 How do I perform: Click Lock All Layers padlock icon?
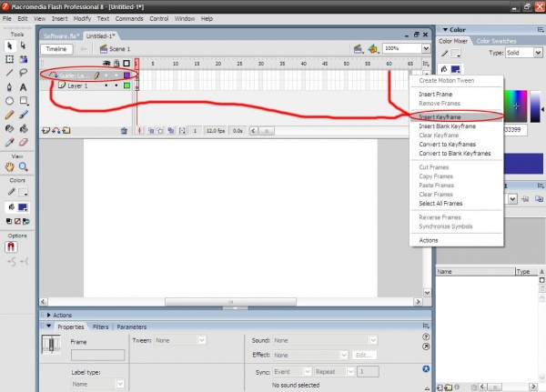(x=116, y=63)
